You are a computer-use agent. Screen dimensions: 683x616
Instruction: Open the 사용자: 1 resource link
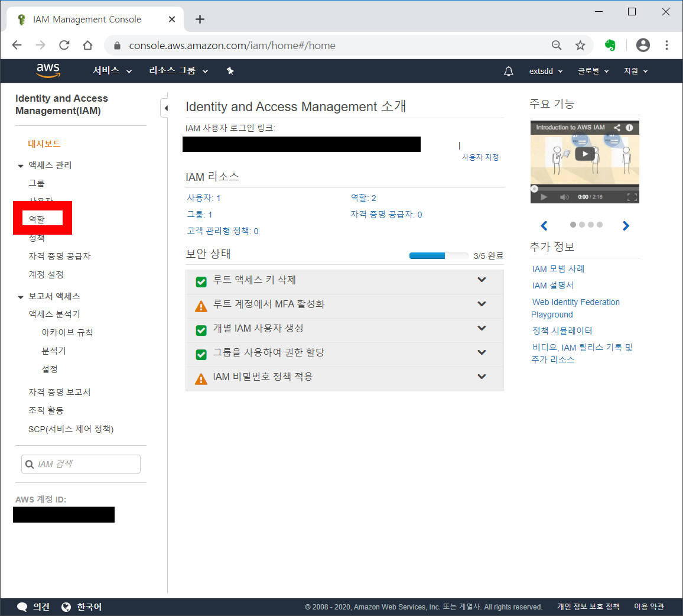203,198
